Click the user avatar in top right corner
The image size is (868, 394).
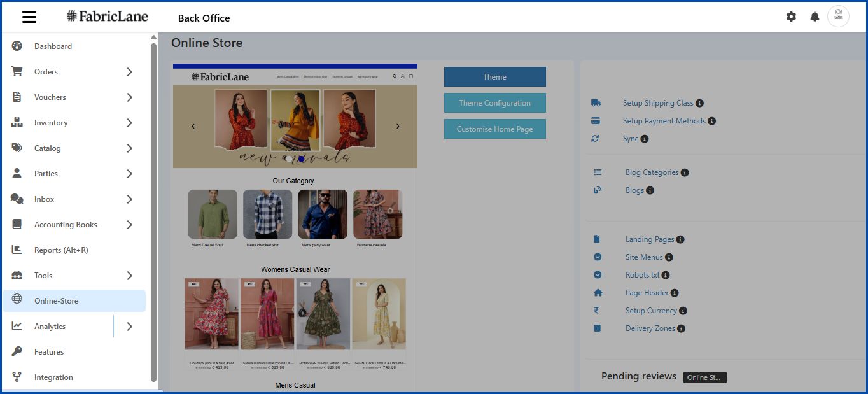click(838, 16)
